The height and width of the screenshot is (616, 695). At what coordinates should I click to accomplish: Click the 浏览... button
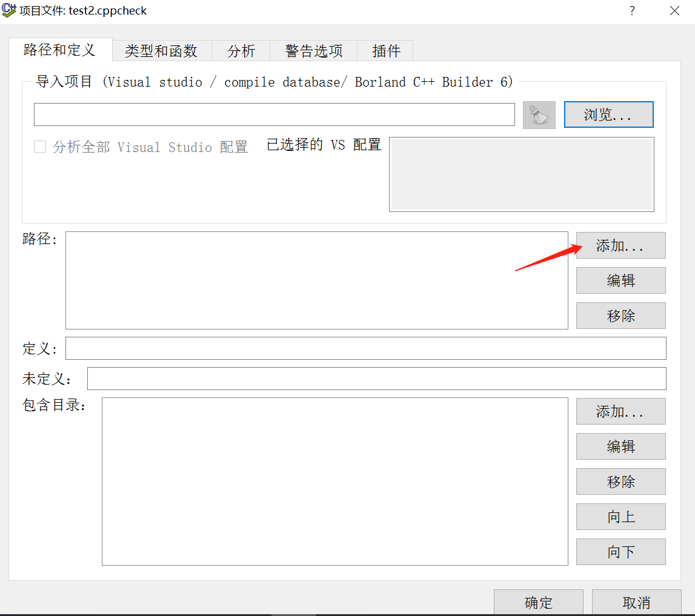[608, 114]
